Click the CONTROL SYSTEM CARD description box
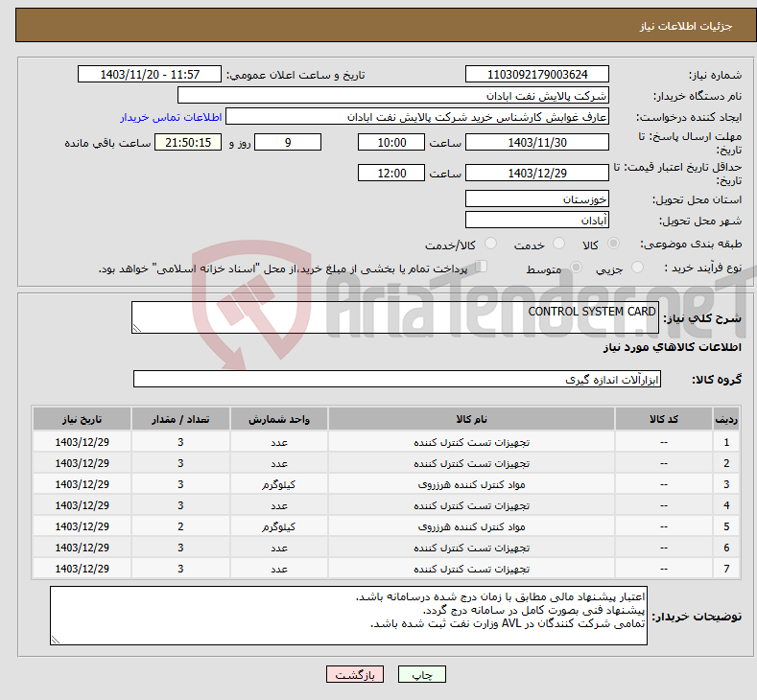 pos(395,317)
